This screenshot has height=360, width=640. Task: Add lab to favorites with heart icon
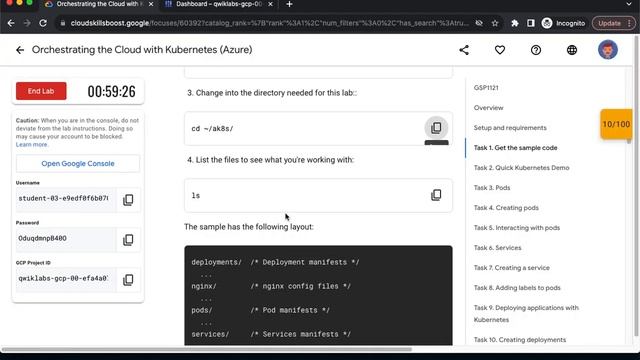[x=500, y=50]
